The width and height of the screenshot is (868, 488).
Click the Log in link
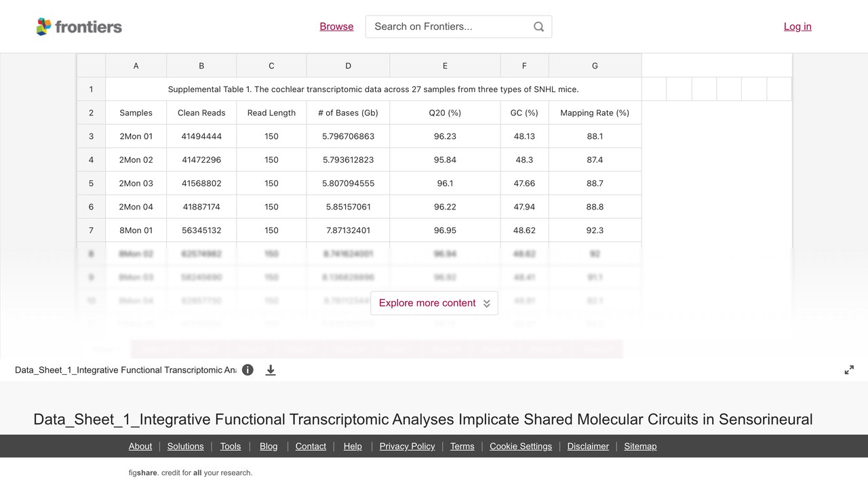click(797, 26)
